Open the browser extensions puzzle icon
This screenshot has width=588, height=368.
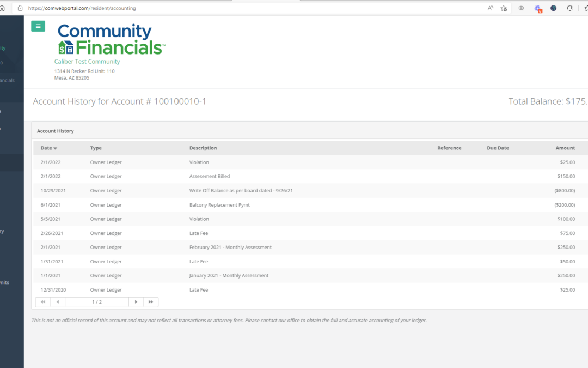tap(569, 8)
